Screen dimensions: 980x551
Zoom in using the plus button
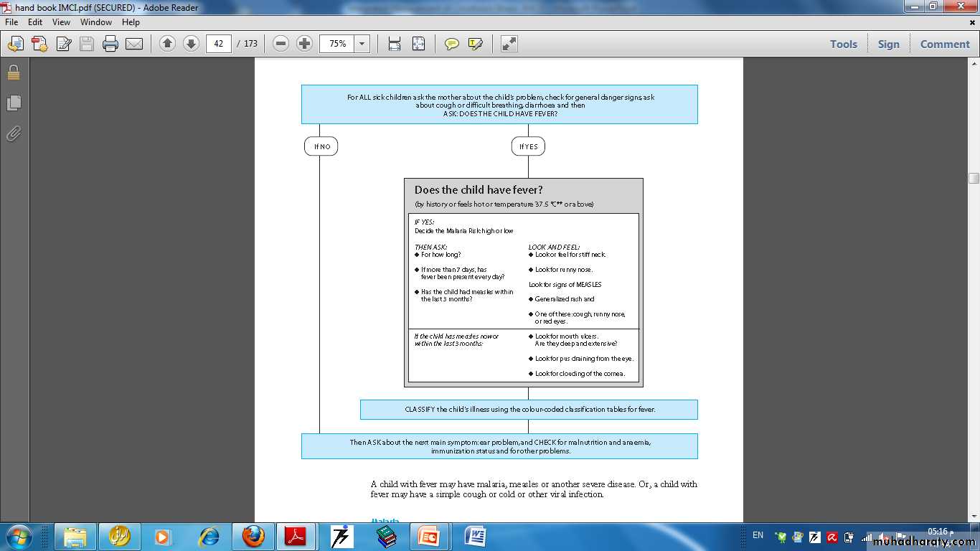coord(305,44)
